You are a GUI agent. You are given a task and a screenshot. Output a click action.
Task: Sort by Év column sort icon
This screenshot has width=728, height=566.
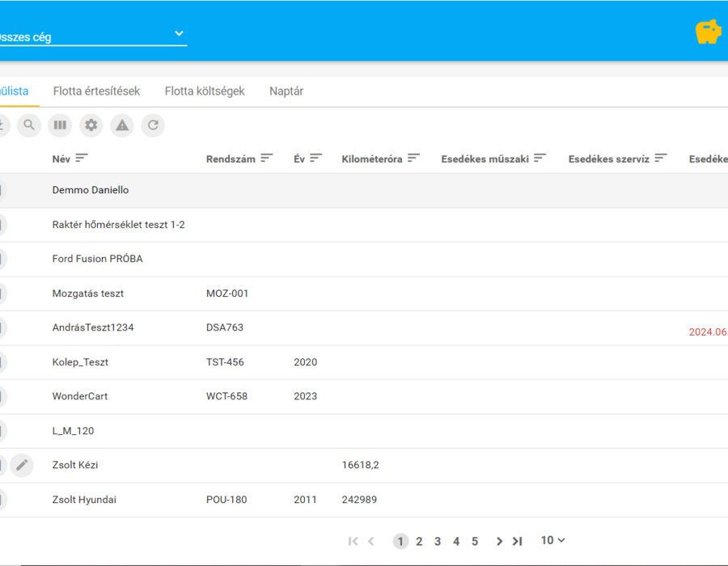tap(315, 158)
